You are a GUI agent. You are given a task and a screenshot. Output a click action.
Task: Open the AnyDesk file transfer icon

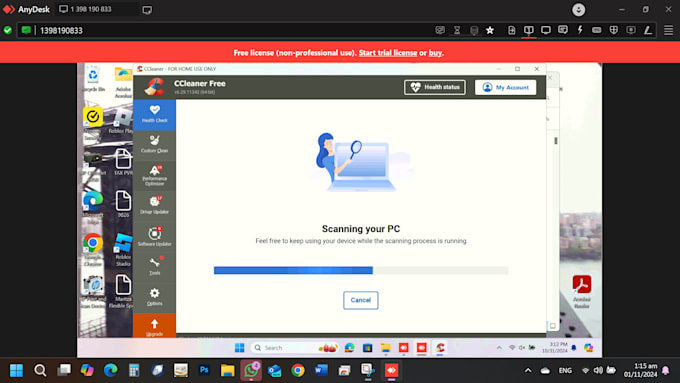click(512, 30)
